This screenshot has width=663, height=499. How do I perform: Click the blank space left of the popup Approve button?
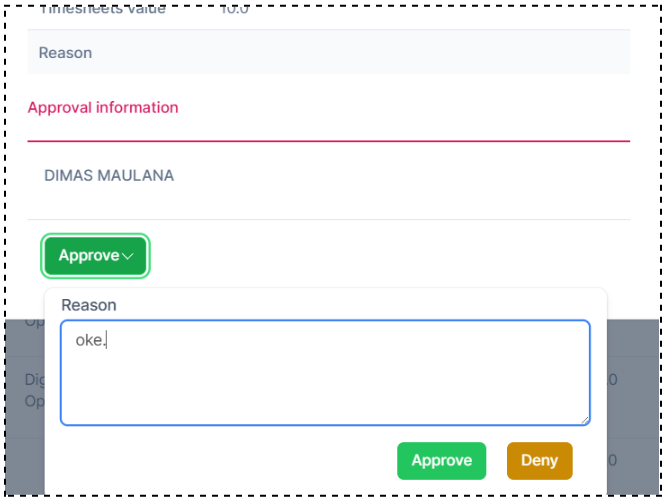tap(230, 461)
